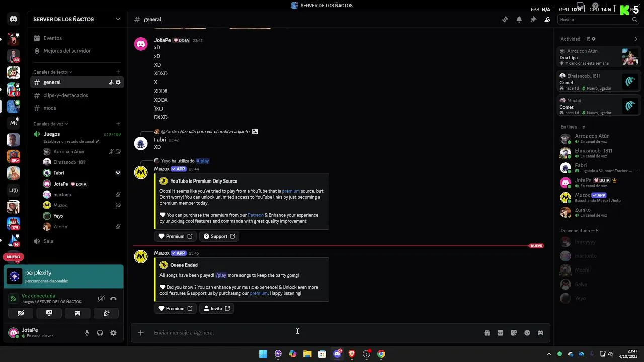The width and height of the screenshot is (644, 362).
Task: Select Elmásnoob_1811 in online members list
Action: [599, 153]
